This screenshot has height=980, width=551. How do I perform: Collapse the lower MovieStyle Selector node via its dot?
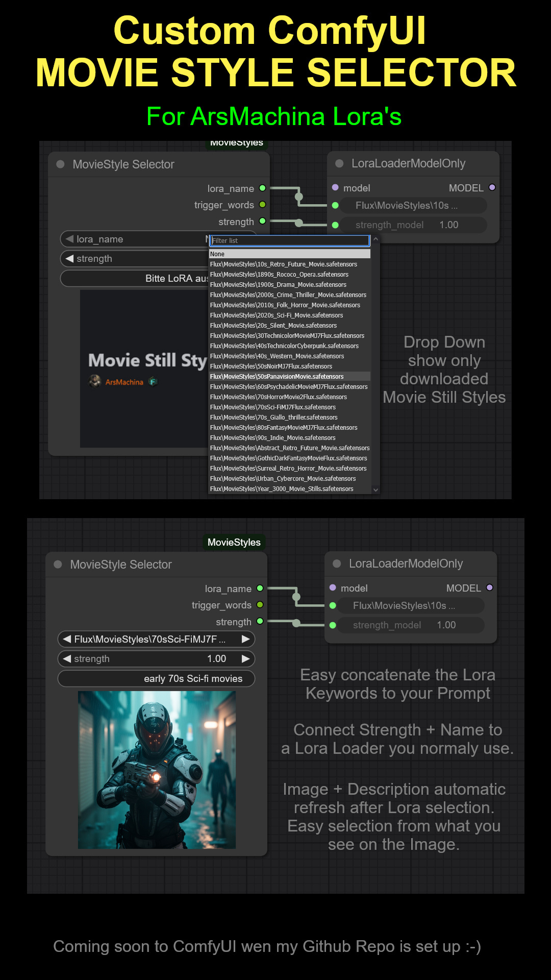[58, 565]
